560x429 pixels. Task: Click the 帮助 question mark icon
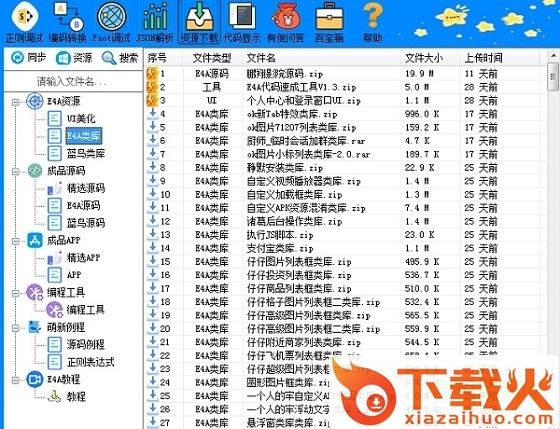click(x=372, y=22)
